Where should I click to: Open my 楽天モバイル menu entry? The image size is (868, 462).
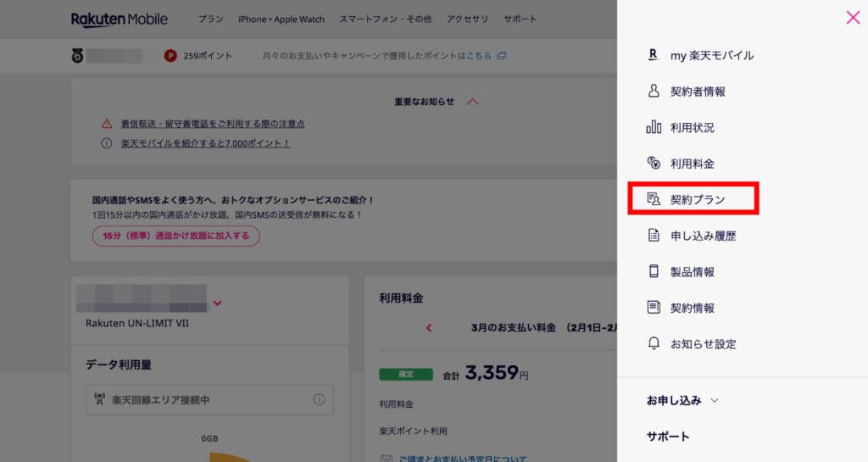tap(712, 55)
